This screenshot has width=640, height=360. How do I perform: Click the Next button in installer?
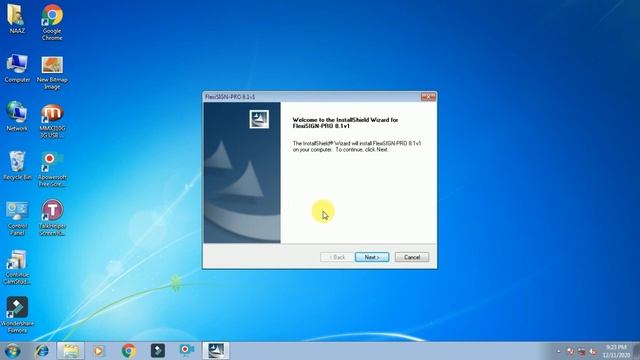(372, 257)
